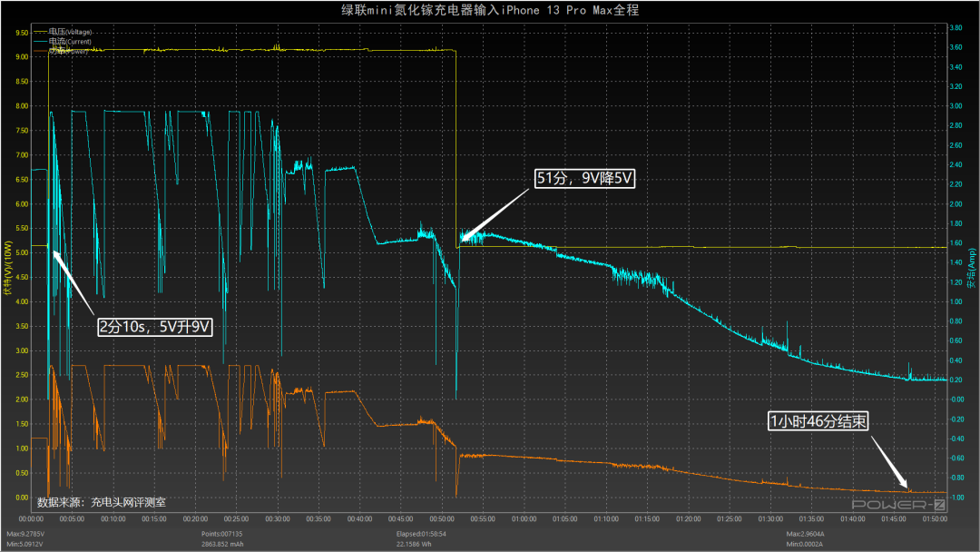Click the 6.50 voltage axis tick
The height and width of the screenshot is (552, 980).
click(x=22, y=180)
